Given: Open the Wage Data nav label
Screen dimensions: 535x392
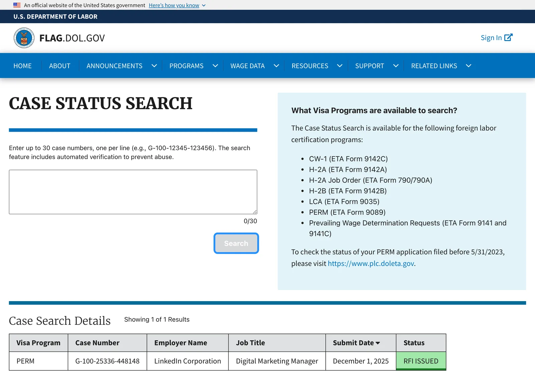Looking at the screenshot, I should click(x=247, y=66).
